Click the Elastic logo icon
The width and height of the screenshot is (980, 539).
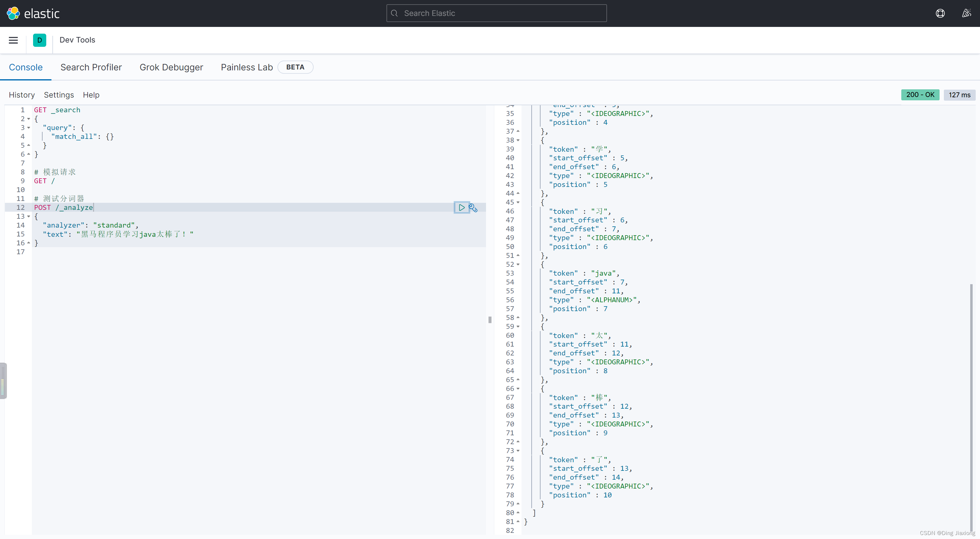(13, 13)
